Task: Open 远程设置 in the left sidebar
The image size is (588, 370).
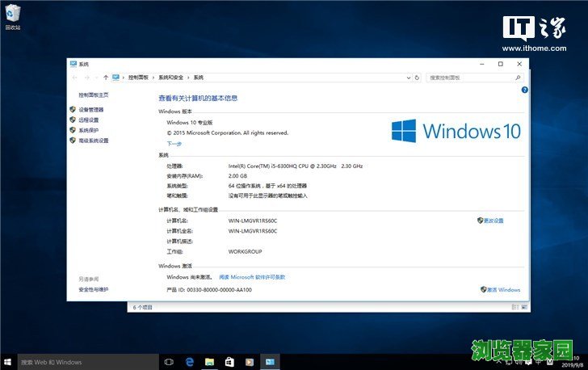Action: pos(88,120)
